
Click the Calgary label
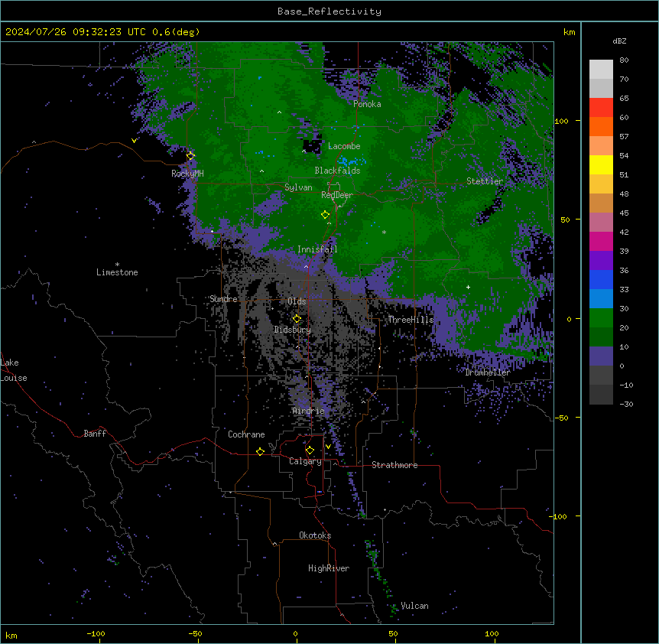[x=305, y=461]
